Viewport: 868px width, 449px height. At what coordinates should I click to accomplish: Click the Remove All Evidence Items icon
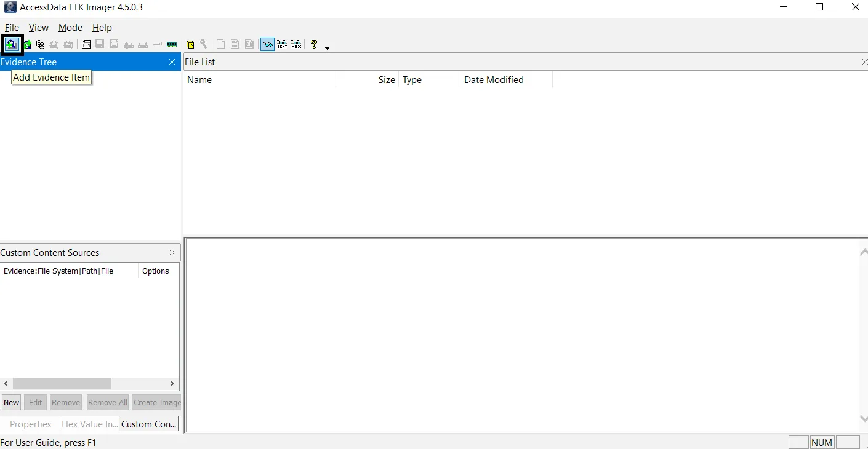68,44
